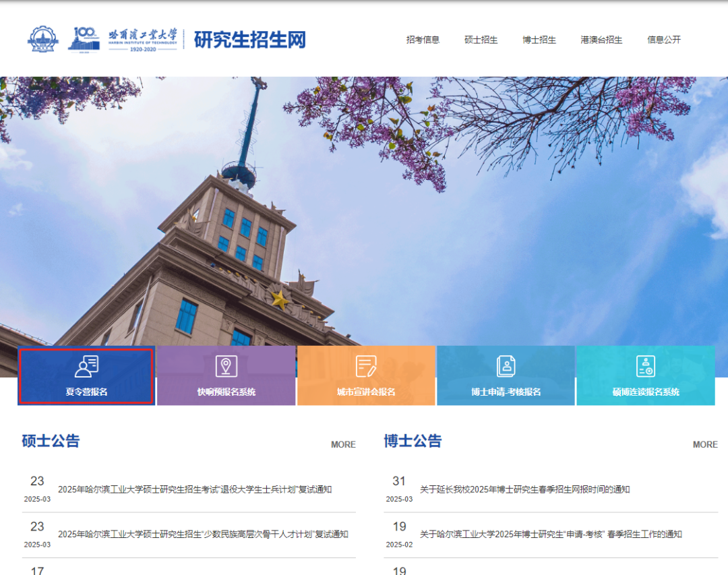
Task: Click the 博士公告 section heading
Action: [x=413, y=441]
